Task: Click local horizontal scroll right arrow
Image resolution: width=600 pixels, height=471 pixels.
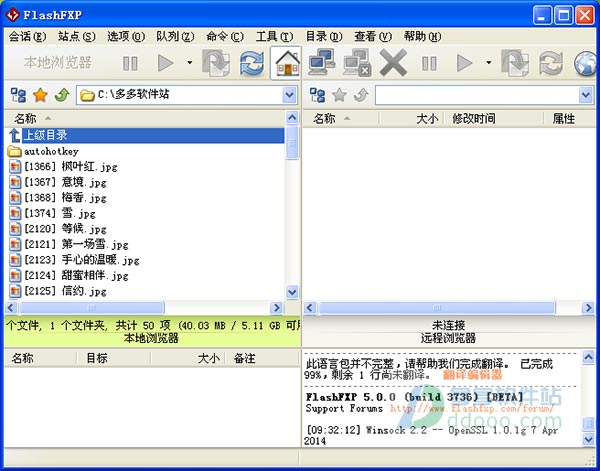Action: tap(276, 308)
